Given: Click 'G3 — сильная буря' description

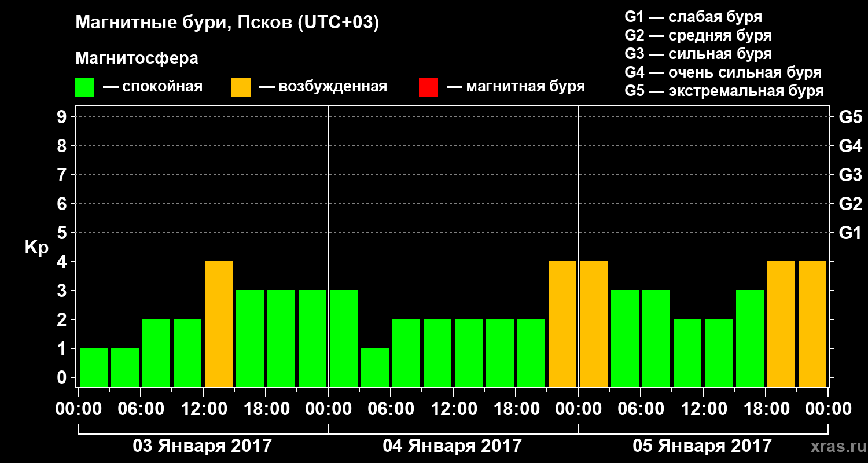Looking at the screenshot, I should (x=698, y=54).
